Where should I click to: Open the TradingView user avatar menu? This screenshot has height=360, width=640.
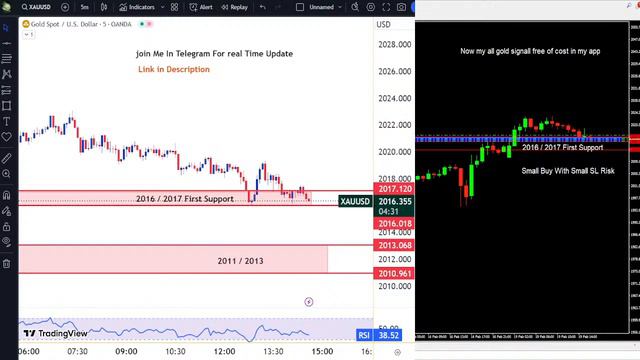[x=413, y=7]
